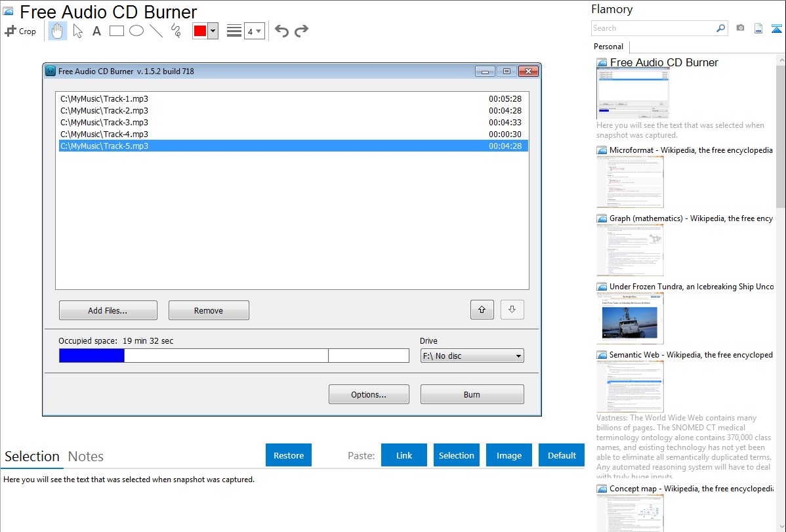Click the CD Burner title bar app icon

[x=50, y=72]
